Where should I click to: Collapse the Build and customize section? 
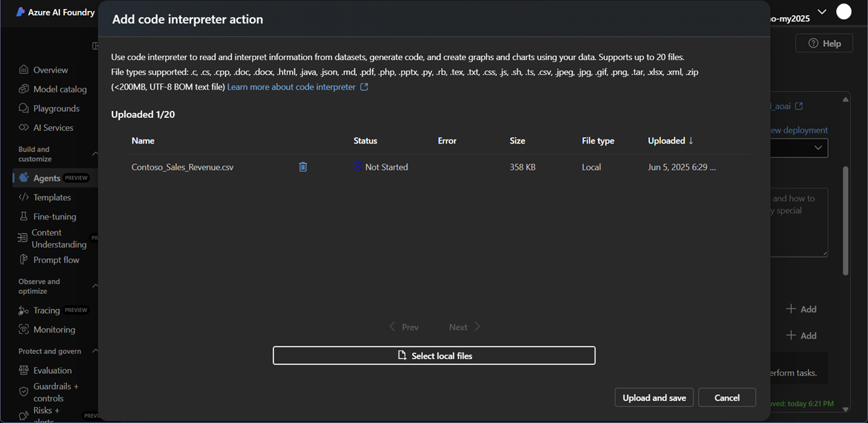pyautogui.click(x=95, y=155)
